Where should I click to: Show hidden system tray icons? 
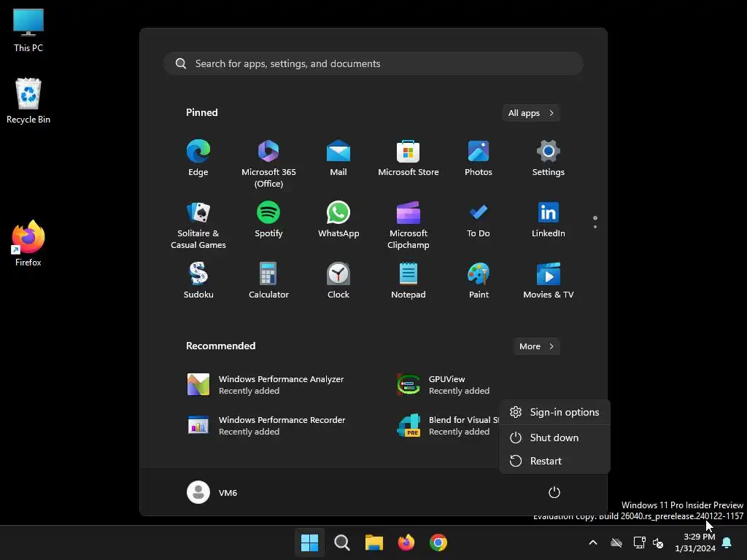[593, 542]
